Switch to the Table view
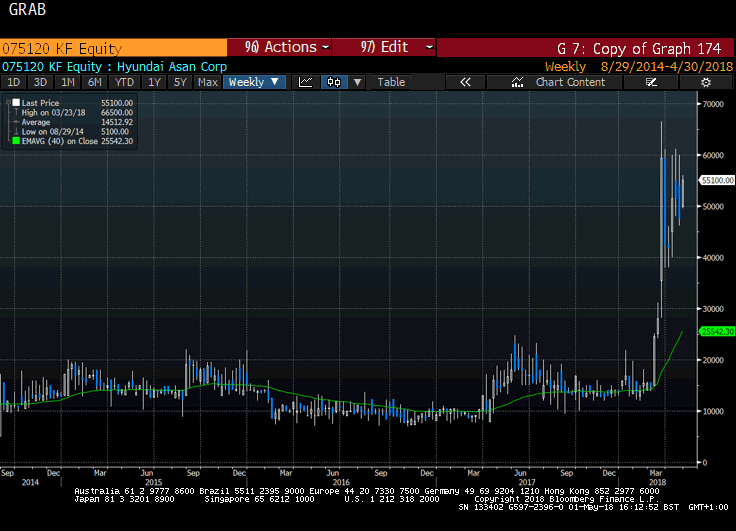 [391, 82]
